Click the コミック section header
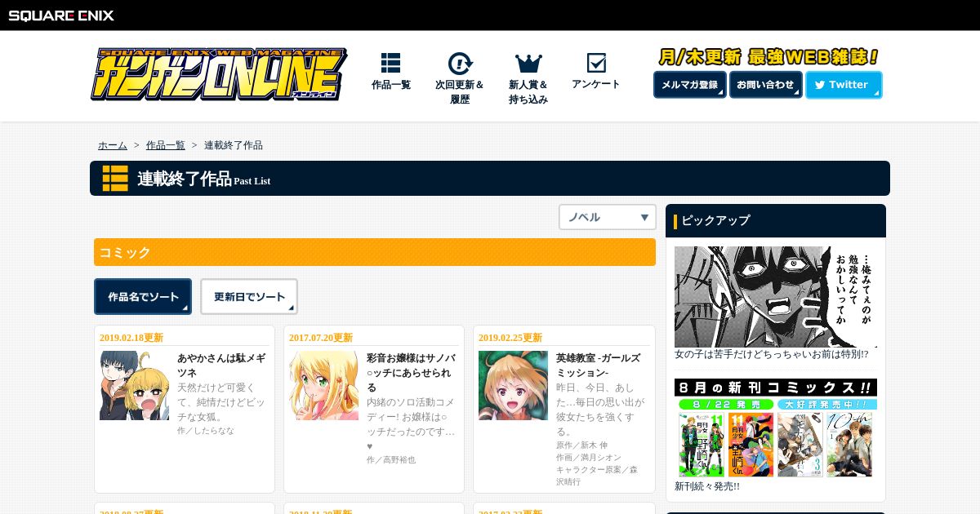The image size is (980, 514). [375, 252]
